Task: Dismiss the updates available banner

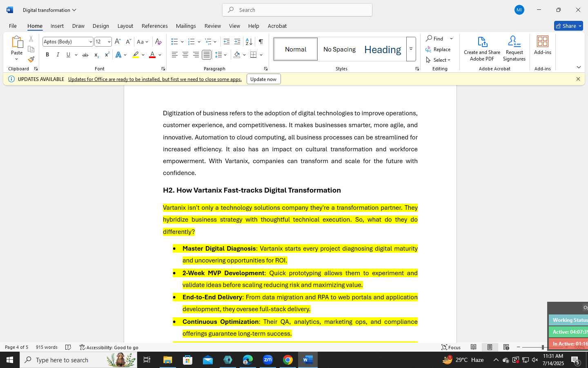Action: click(x=578, y=79)
